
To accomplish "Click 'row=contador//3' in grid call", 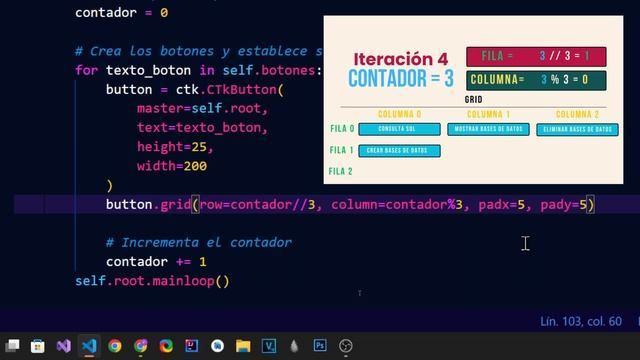I will (258, 204).
